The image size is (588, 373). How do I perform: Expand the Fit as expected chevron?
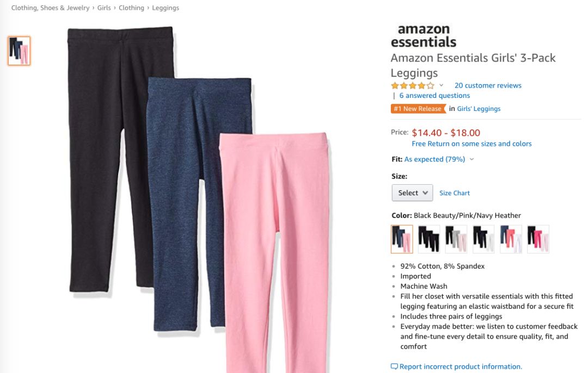(x=471, y=159)
